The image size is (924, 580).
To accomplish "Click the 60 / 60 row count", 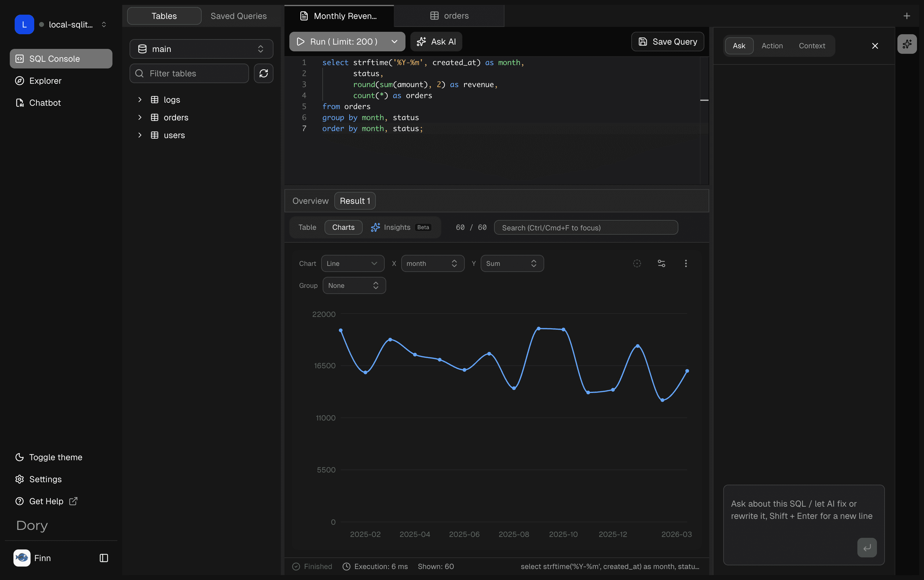I will (x=471, y=227).
